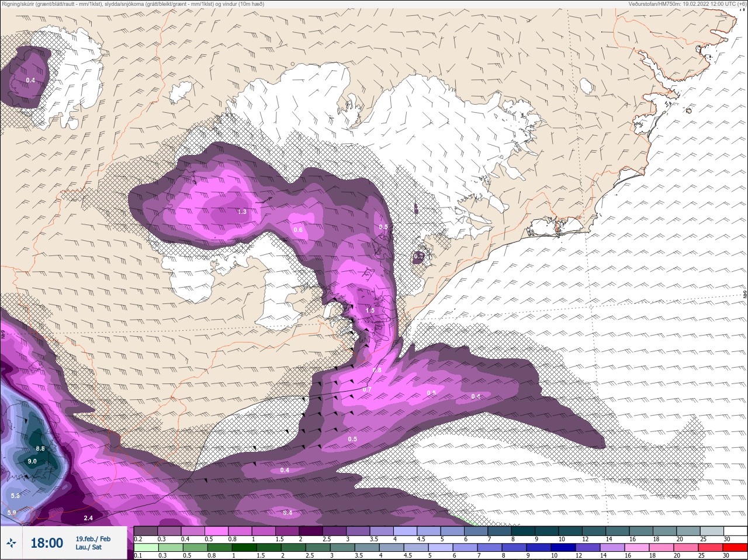Click the 0.2 value in the small purple spot

[x=418, y=256]
